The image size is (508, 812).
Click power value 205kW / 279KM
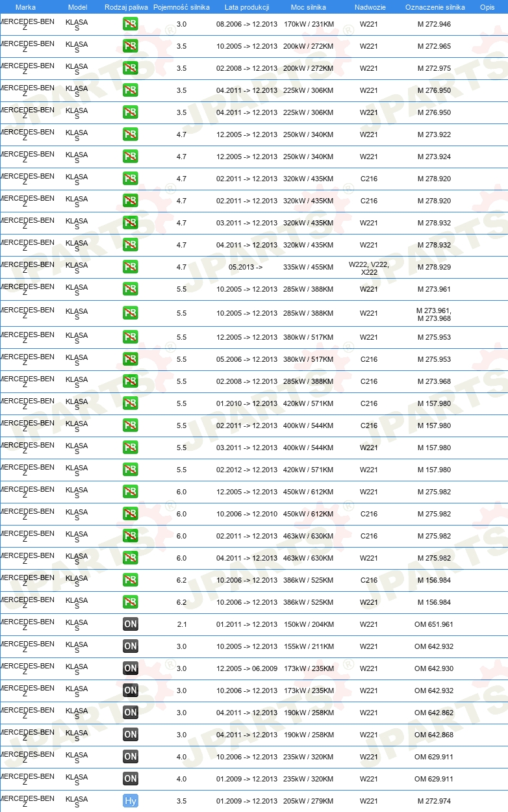(309, 802)
